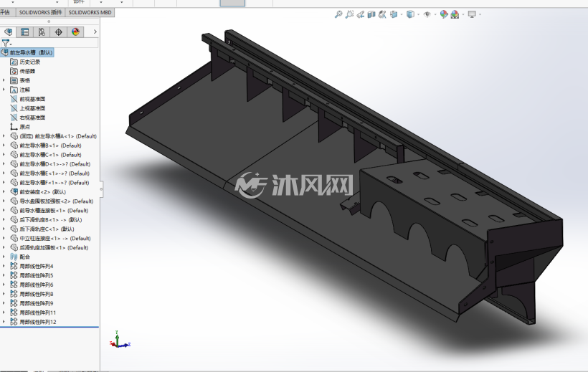Click the Display Style icon

click(x=410, y=14)
